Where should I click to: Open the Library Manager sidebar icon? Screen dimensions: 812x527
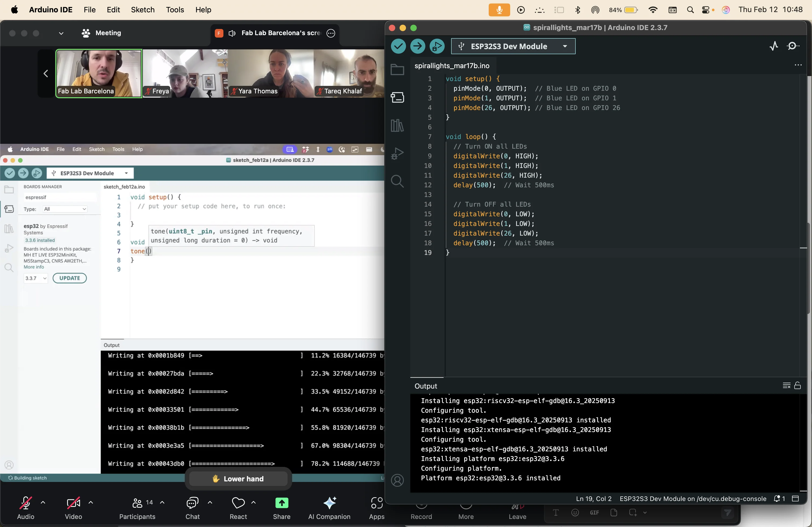coord(397,125)
